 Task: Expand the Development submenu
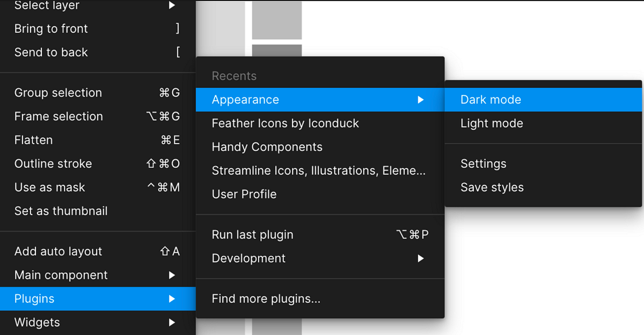(248, 258)
